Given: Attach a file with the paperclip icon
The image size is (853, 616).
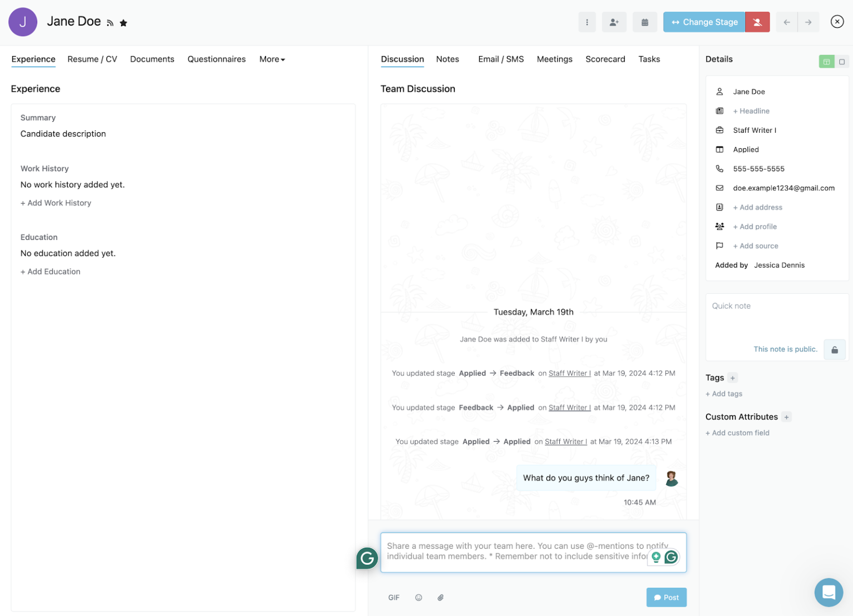Looking at the screenshot, I should coord(440,597).
